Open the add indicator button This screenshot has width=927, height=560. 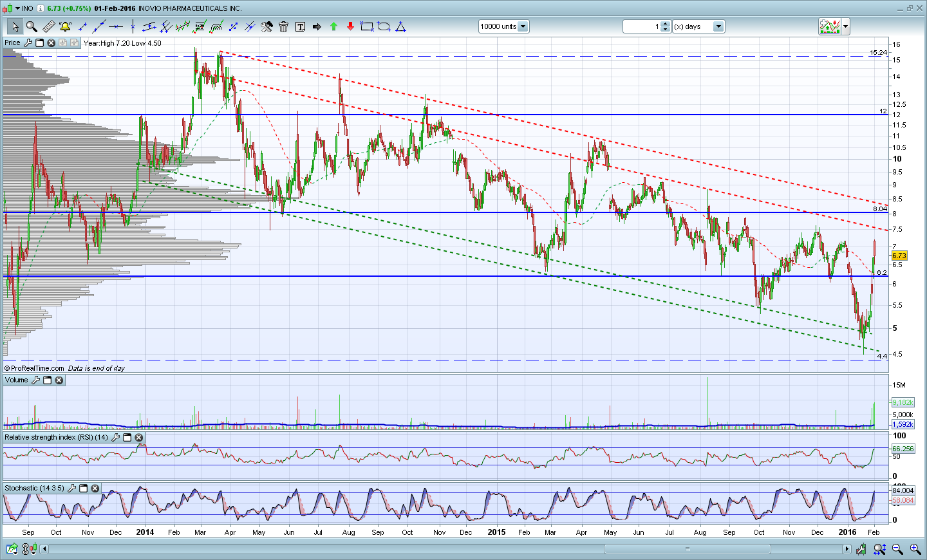tap(830, 26)
